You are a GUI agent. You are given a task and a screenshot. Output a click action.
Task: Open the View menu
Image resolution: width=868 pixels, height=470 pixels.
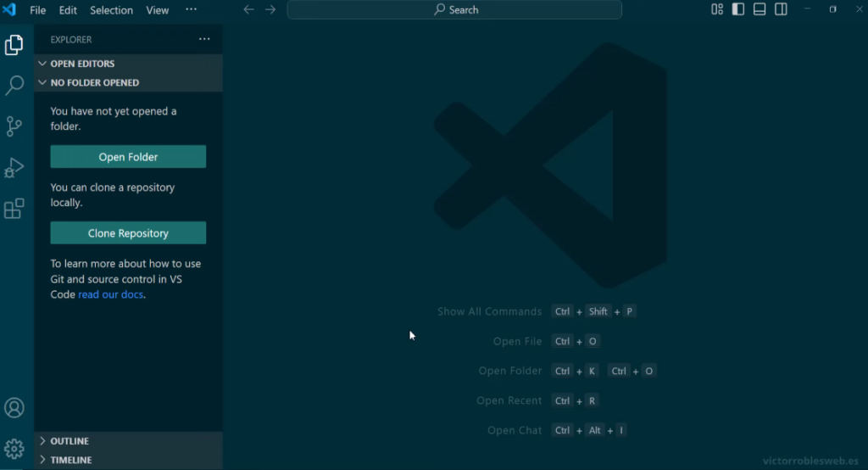coord(157,10)
